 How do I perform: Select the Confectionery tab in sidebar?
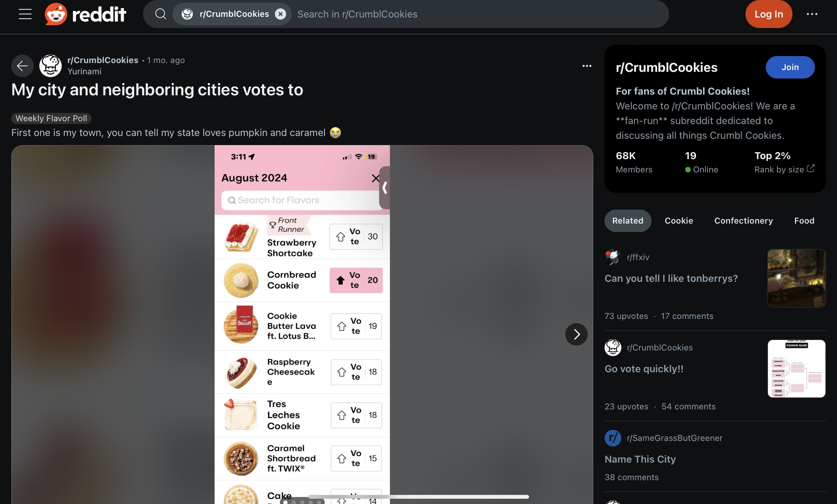click(744, 220)
